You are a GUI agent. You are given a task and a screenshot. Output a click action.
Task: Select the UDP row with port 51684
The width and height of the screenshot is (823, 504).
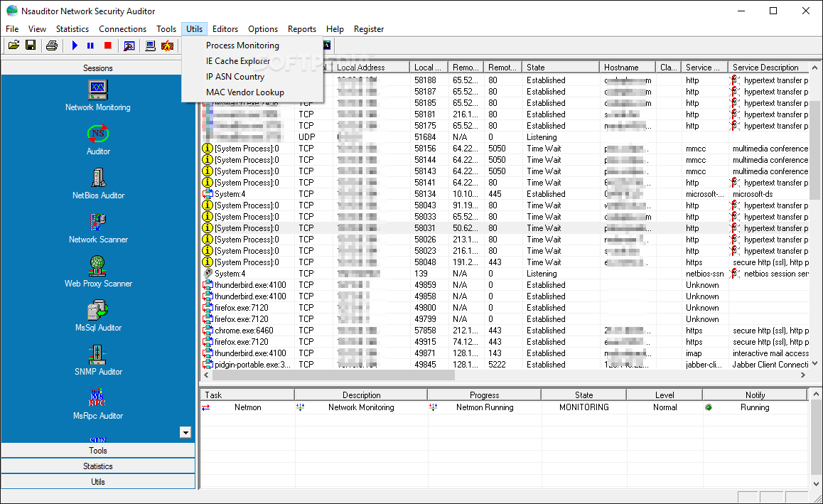pyautogui.click(x=505, y=137)
